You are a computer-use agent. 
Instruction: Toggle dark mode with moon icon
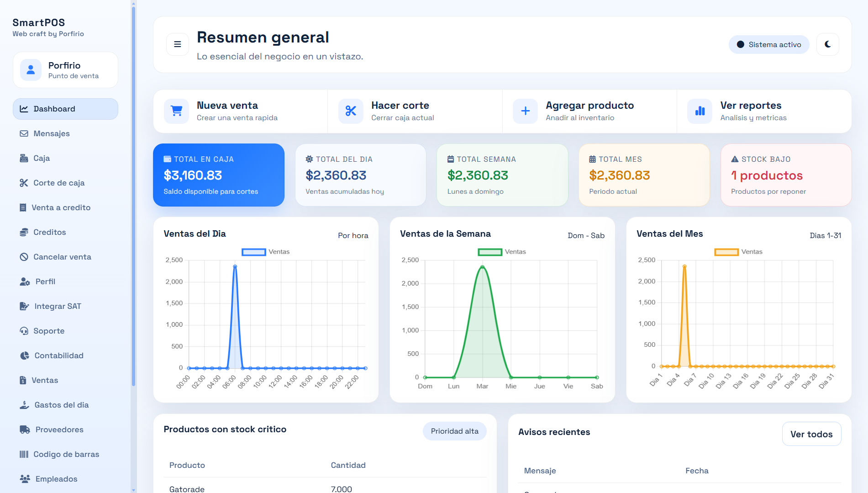827,44
